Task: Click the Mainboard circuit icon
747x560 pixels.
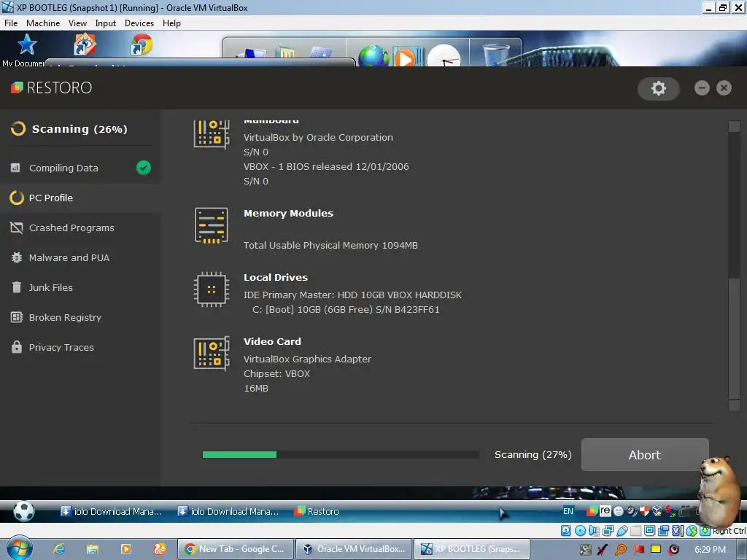Action: point(212,134)
